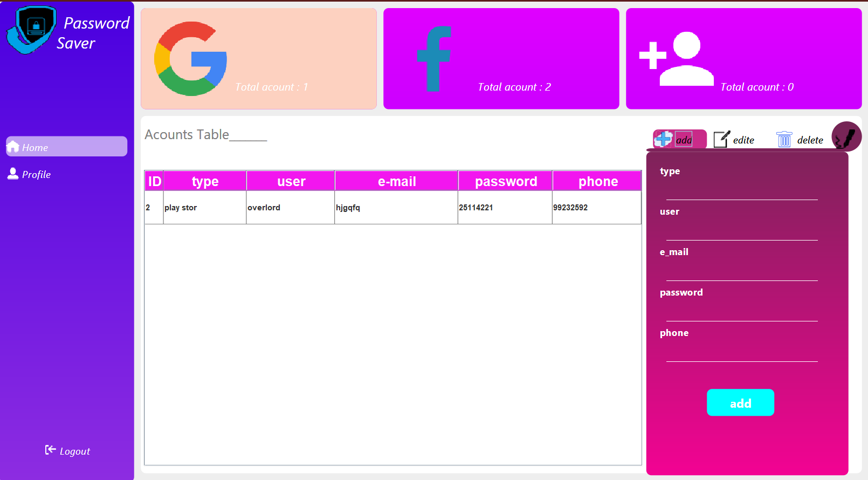Click the Logout link
The image size is (868, 480).
pos(67,450)
